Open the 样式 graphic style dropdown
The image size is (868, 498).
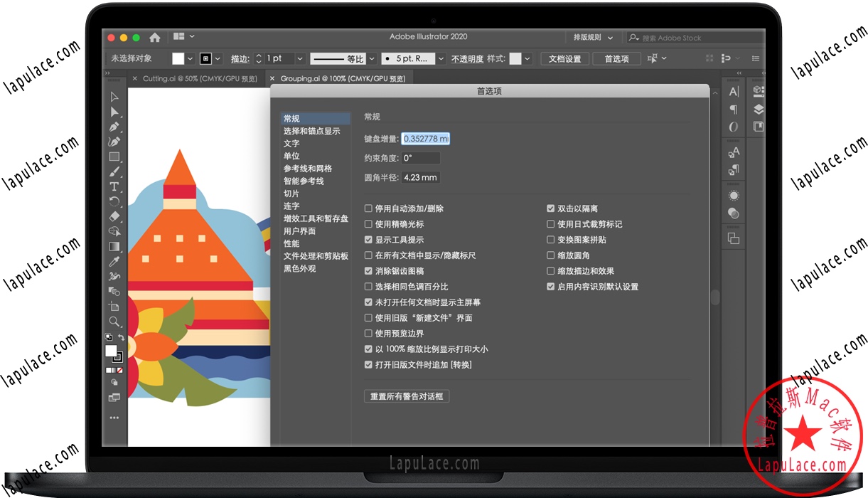[x=527, y=58]
